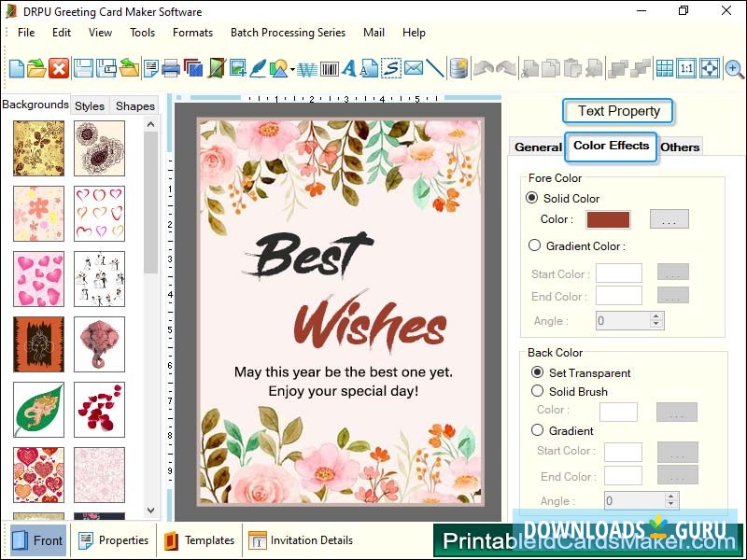Switch to the Shapes tab
Image resolution: width=747 pixels, height=560 pixels.
coord(134,105)
